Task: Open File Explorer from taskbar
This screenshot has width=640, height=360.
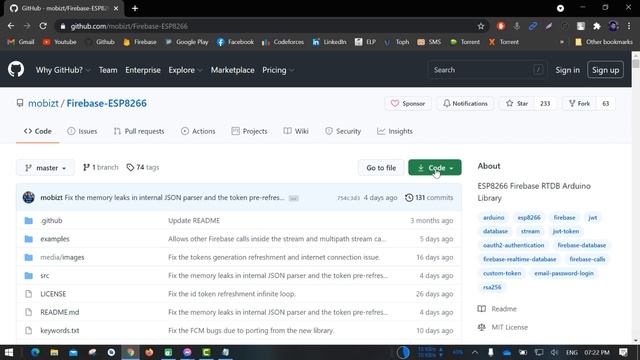Action: click(x=54, y=352)
